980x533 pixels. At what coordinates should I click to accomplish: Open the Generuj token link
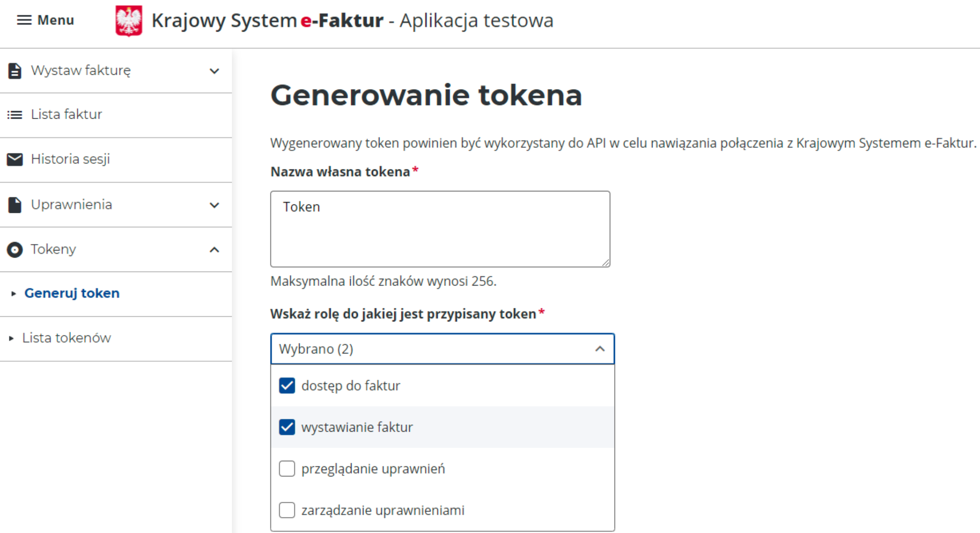72,293
